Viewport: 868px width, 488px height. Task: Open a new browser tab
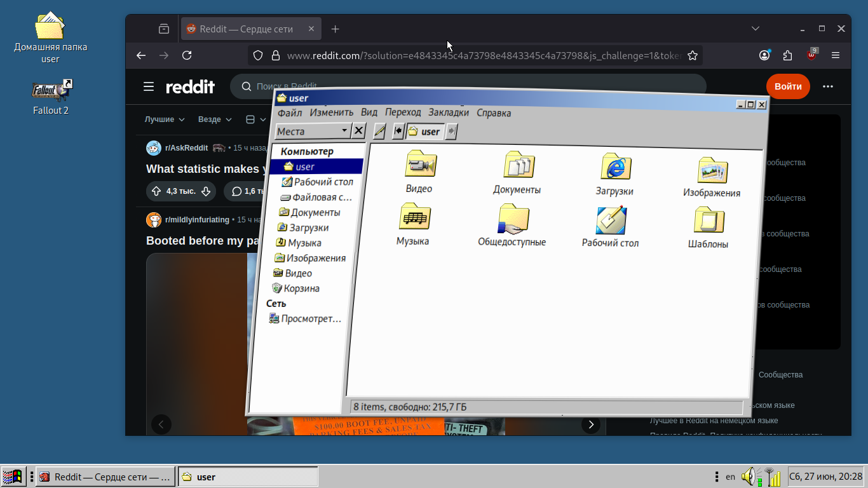[336, 29]
